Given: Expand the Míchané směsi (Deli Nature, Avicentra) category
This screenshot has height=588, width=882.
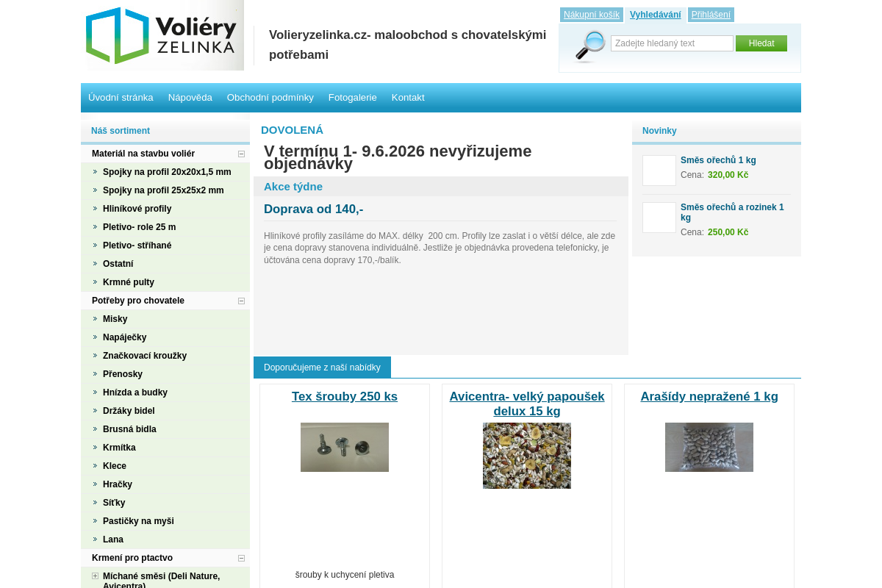Looking at the screenshot, I should (x=95, y=577).
